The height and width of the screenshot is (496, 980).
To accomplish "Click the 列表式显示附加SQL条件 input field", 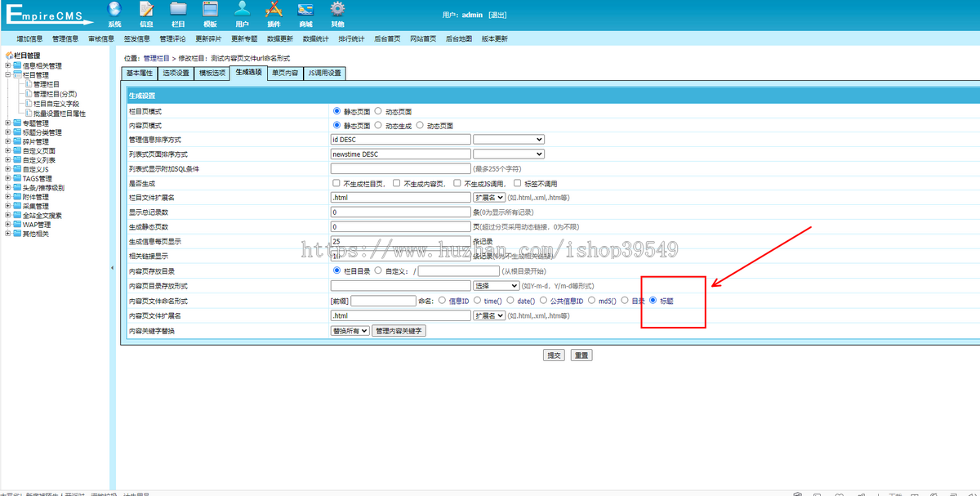I will [401, 168].
